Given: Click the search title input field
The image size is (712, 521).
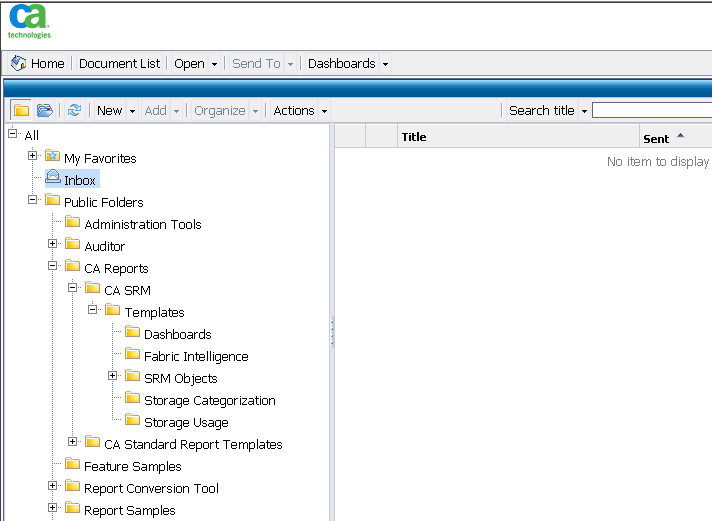Looking at the screenshot, I should tap(651, 111).
